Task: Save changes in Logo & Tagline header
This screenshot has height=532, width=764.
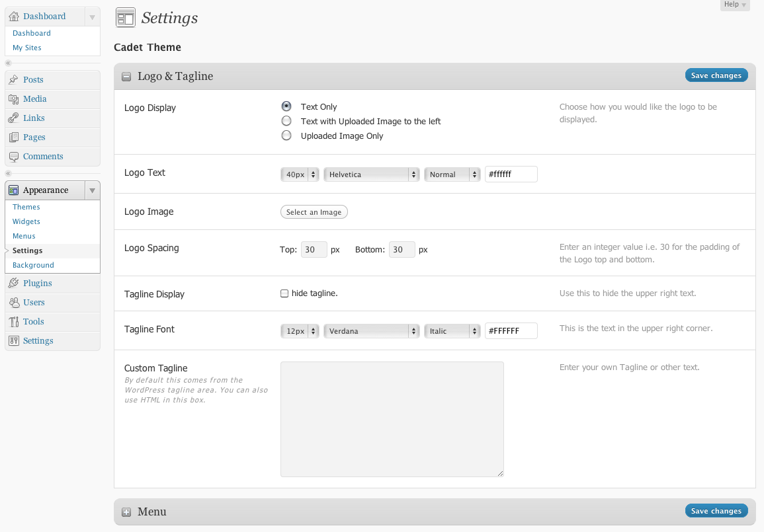Action: (716, 75)
